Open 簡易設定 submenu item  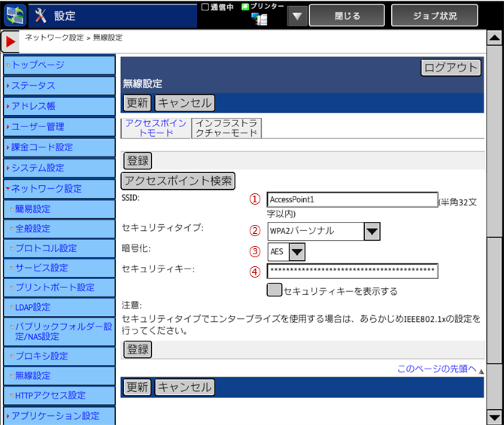(59, 209)
